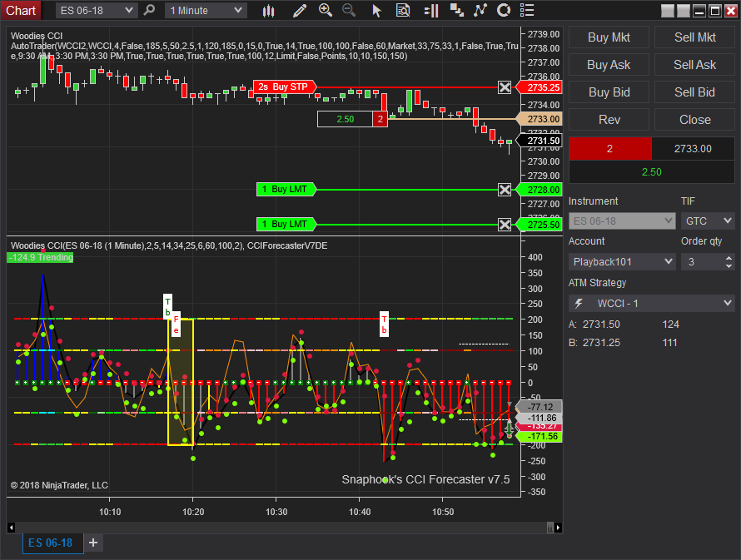Open the chart bar type selector icon
Screen dimensions: 741x560
(x=268, y=10)
